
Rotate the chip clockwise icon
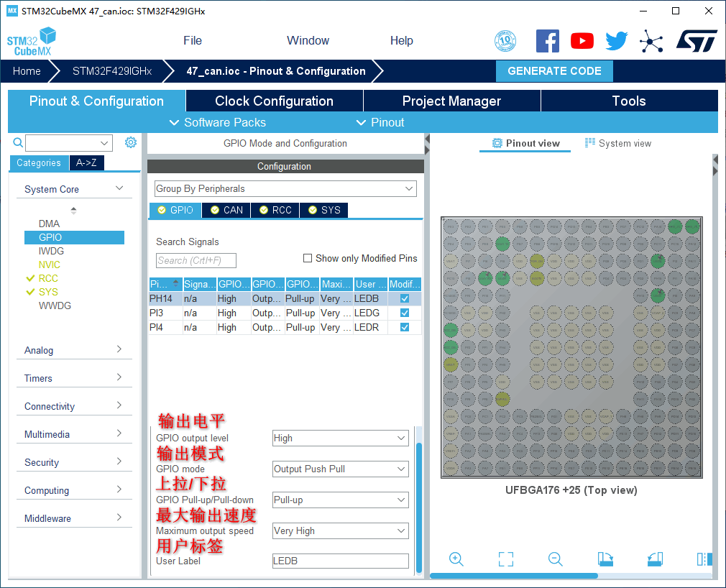[x=605, y=559]
